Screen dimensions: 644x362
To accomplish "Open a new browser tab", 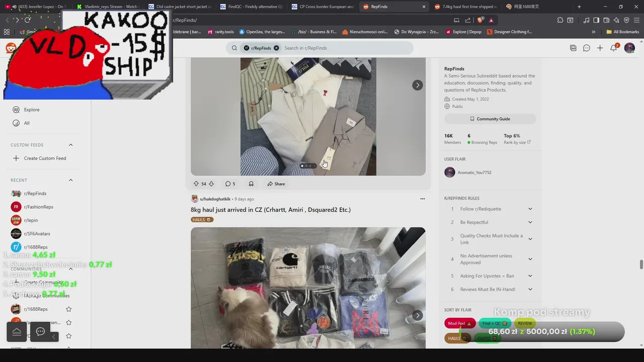I will (x=579, y=7).
